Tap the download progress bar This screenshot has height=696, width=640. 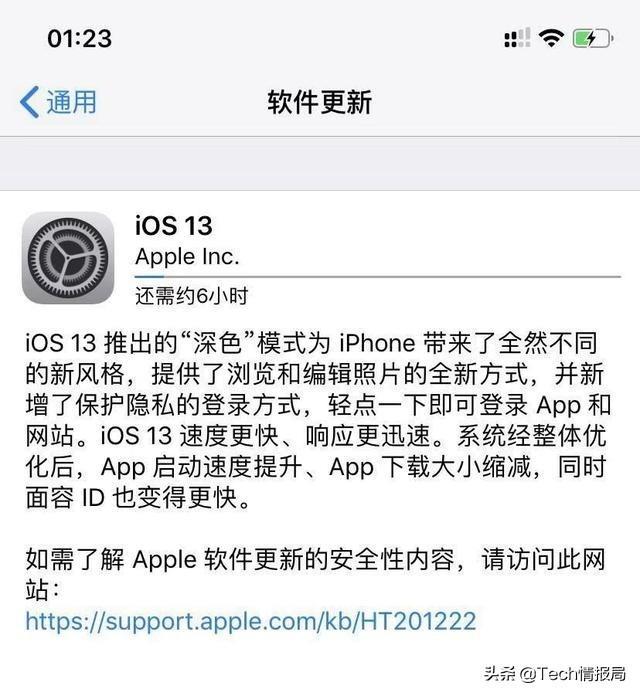[x=378, y=277]
